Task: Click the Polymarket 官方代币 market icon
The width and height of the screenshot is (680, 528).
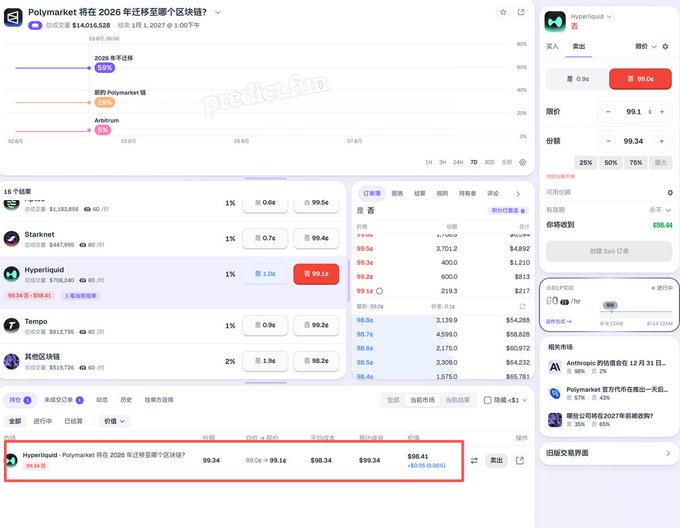Action: tap(555, 393)
